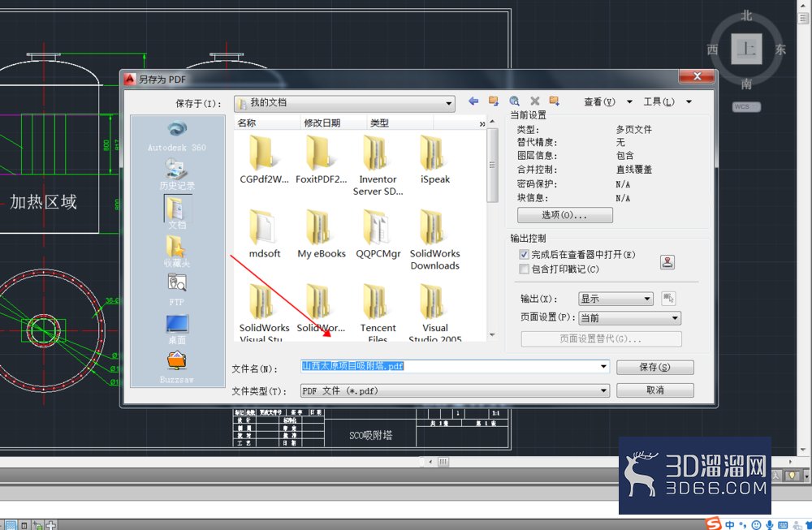Open FTP location in sidebar
812x530 pixels.
176,289
